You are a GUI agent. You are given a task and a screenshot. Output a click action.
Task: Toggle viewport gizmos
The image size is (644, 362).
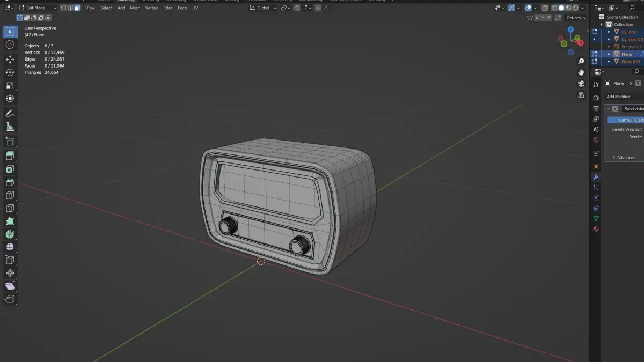511,8
